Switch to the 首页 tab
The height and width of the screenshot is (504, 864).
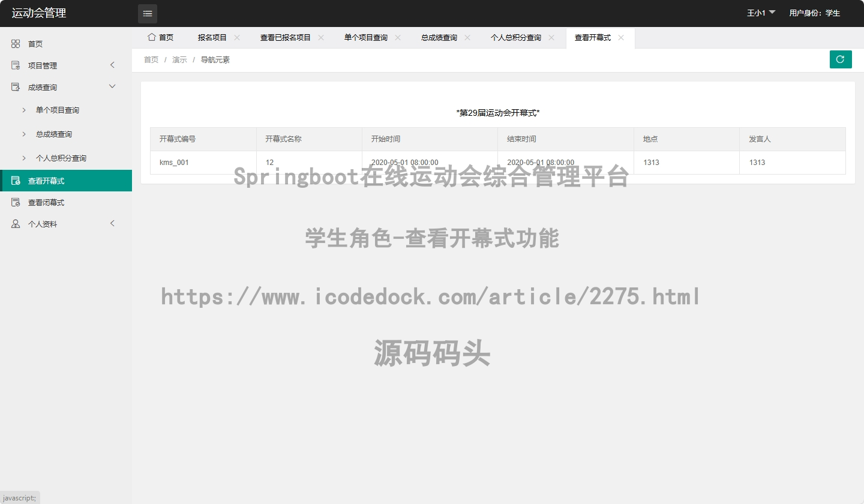(160, 38)
